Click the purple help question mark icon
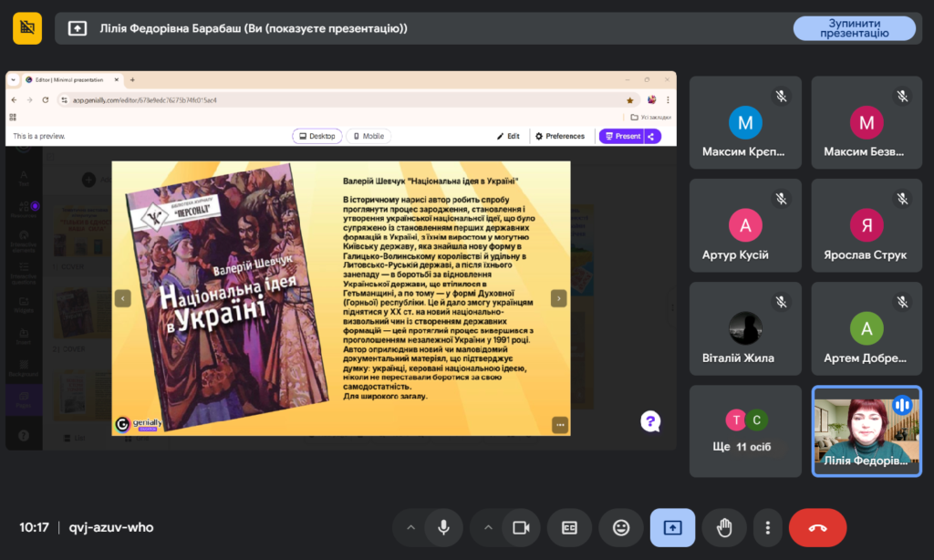This screenshot has width=934, height=560. tap(649, 420)
